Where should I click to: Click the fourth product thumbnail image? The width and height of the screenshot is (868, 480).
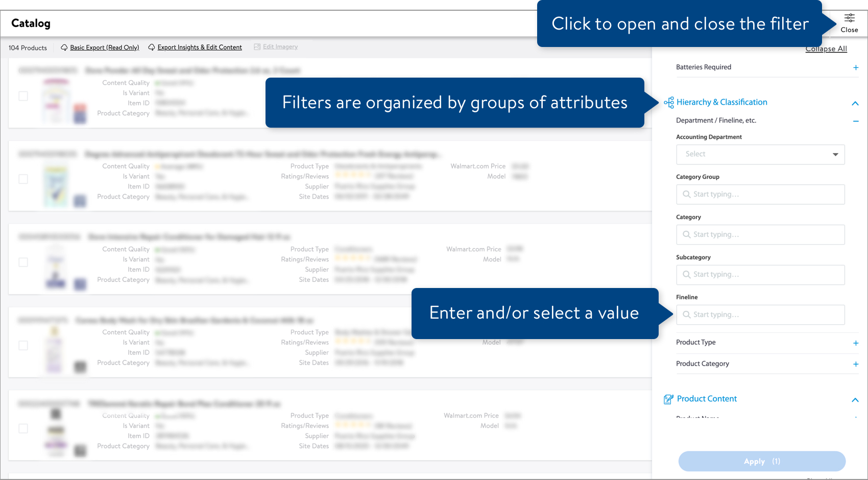[55, 350]
